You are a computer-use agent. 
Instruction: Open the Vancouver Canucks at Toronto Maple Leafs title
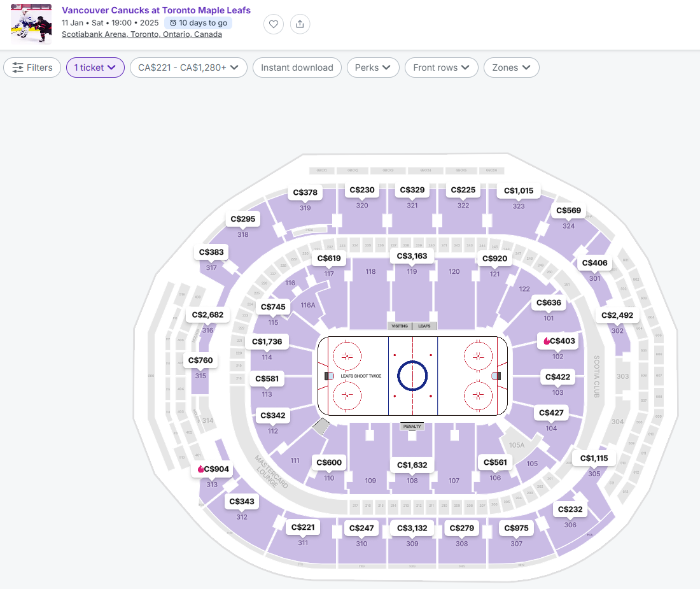point(157,10)
